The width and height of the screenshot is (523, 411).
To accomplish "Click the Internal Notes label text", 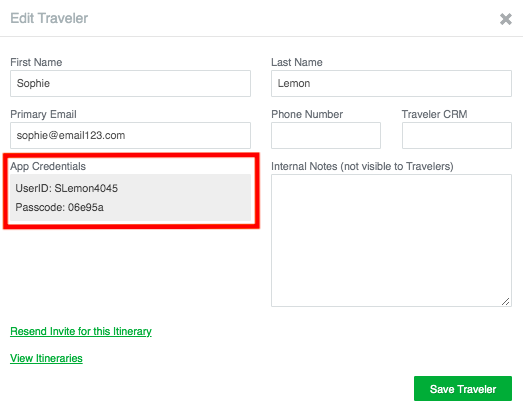I will pyautogui.click(x=362, y=166).
